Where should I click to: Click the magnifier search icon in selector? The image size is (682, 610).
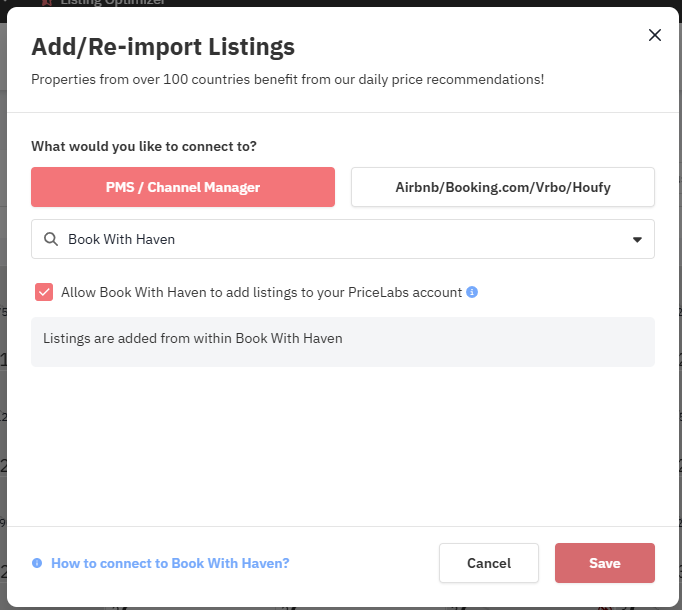(x=51, y=239)
